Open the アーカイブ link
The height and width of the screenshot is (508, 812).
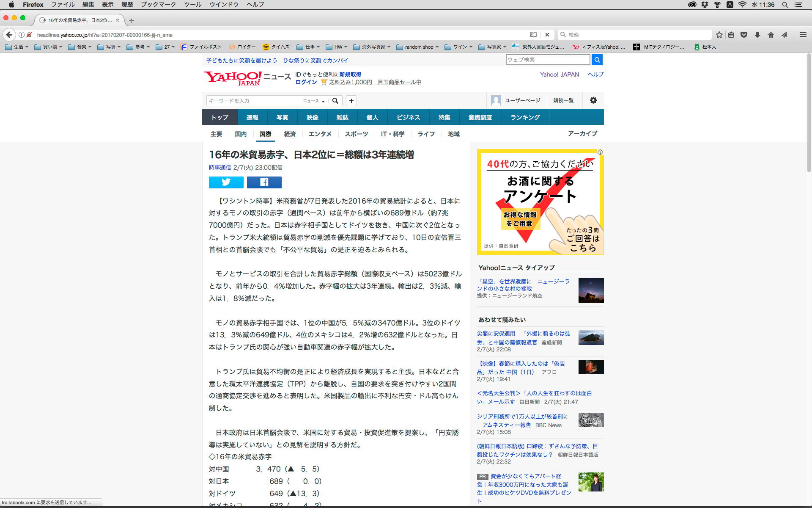[582, 133]
